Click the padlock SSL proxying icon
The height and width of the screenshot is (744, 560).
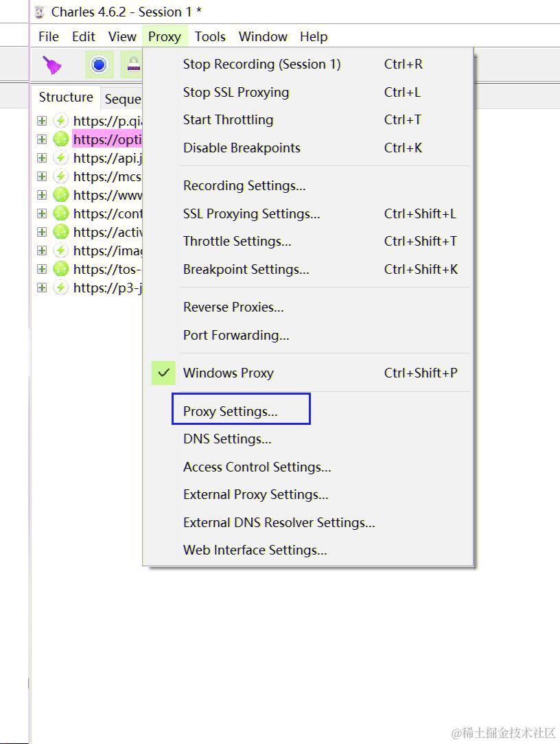[x=133, y=65]
